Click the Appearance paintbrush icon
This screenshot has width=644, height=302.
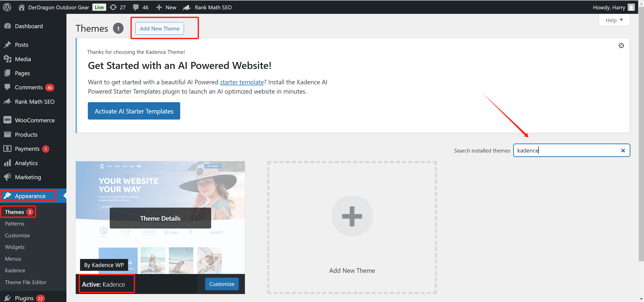coord(8,196)
